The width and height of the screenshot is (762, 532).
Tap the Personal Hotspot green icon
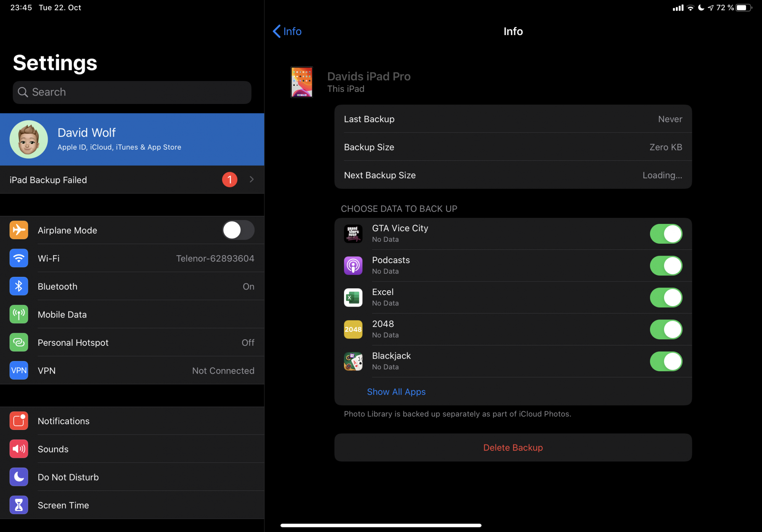19,342
